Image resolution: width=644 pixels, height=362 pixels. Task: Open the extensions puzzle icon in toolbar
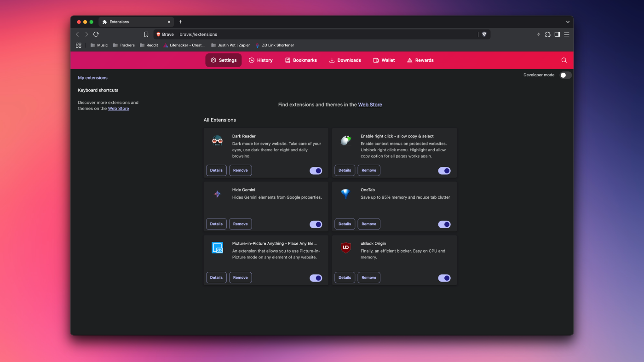pyautogui.click(x=547, y=34)
